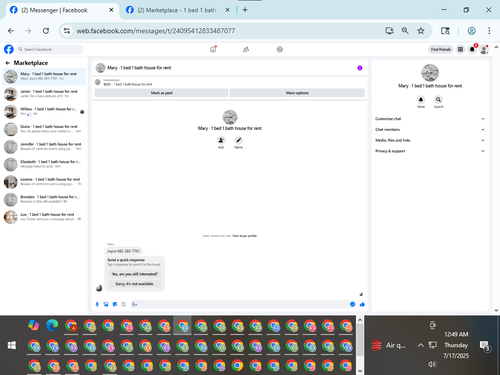
Task: Open Copilot from taskbar
Action: pyautogui.click(x=34, y=325)
